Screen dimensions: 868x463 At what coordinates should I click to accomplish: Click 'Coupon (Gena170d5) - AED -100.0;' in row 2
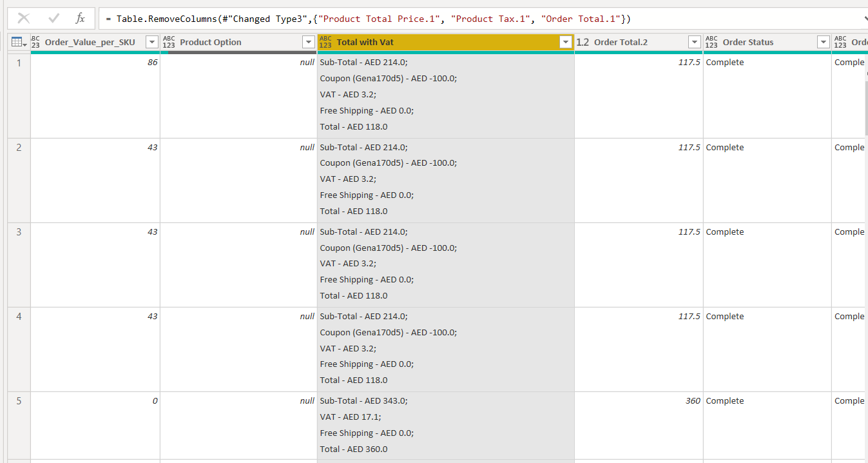click(x=388, y=163)
